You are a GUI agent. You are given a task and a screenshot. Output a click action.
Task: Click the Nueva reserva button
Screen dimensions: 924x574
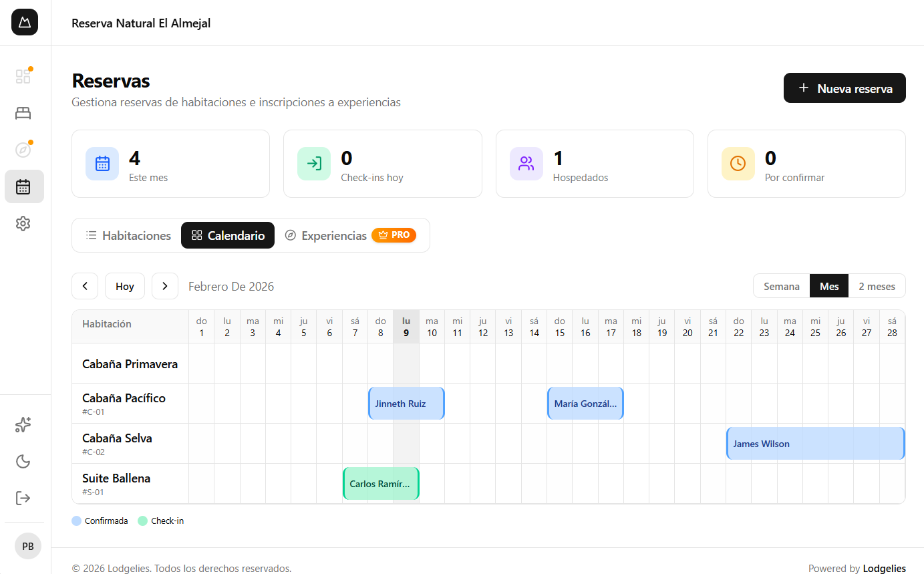(x=844, y=88)
